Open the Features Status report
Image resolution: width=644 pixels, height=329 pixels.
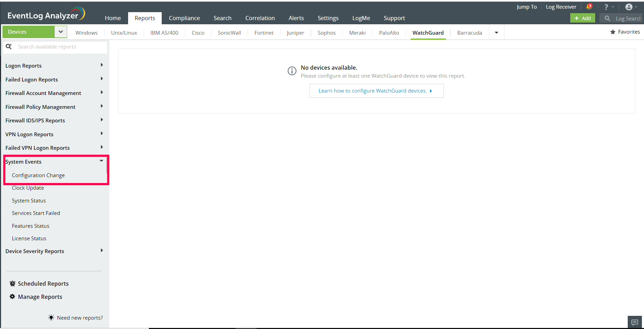[x=31, y=226]
